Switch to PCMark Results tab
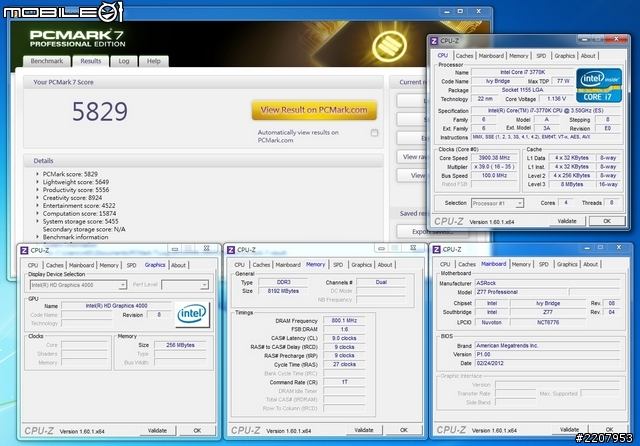 click(91, 61)
